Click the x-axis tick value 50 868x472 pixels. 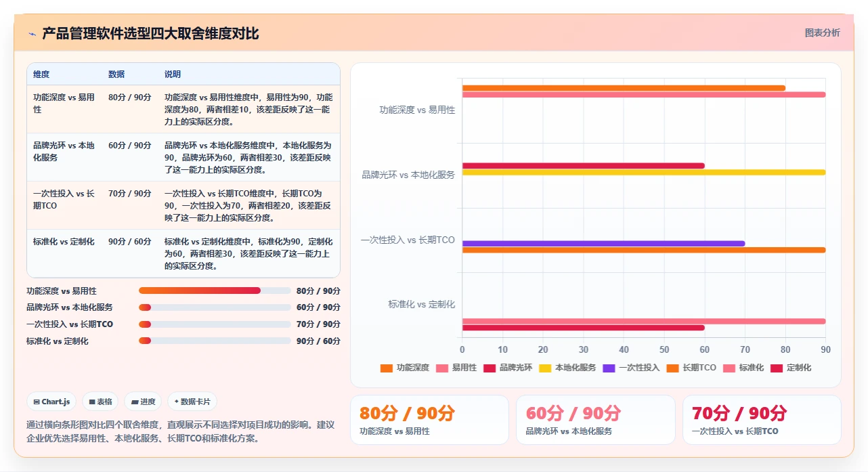(x=664, y=350)
